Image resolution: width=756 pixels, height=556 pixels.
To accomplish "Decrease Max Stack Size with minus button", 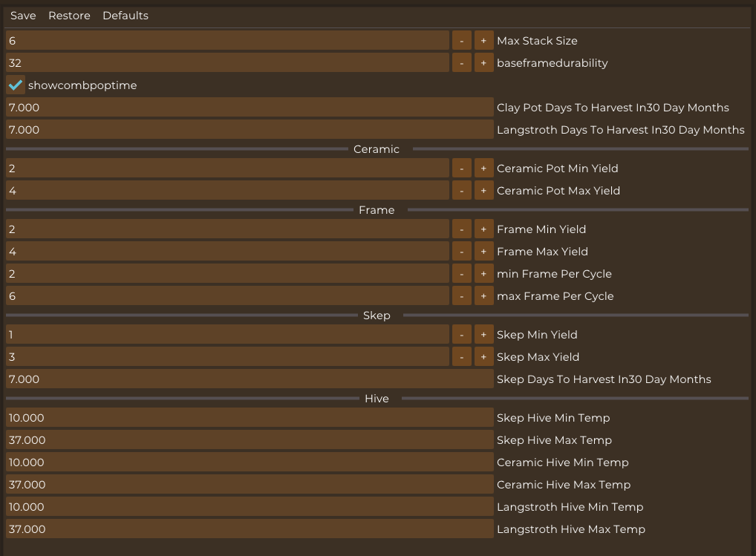I will [461, 41].
